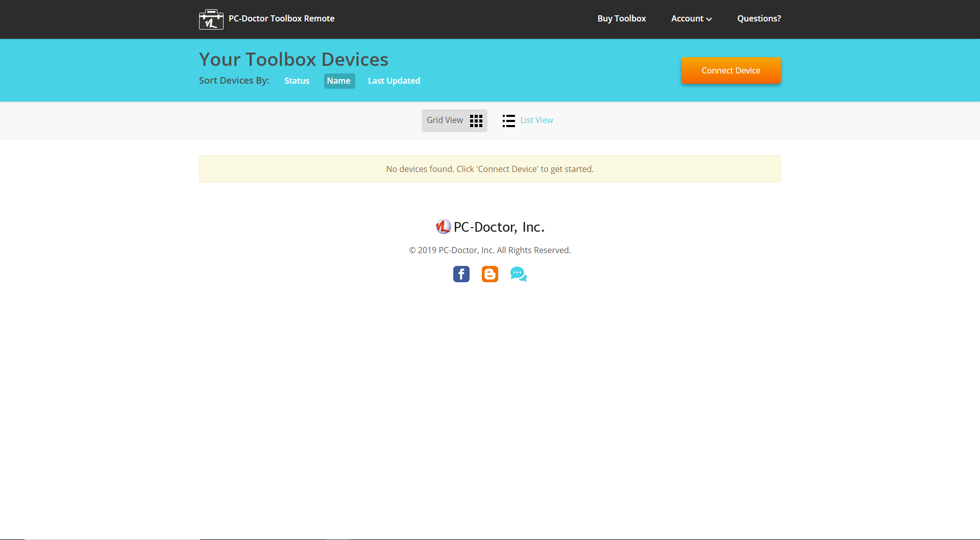Select the Questions? menu item
980x540 pixels.
759,18
